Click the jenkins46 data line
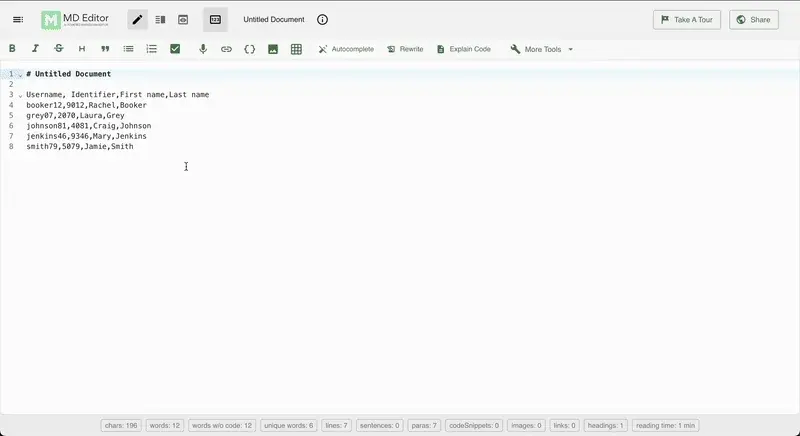Image resolution: width=800 pixels, height=436 pixels. pos(86,136)
